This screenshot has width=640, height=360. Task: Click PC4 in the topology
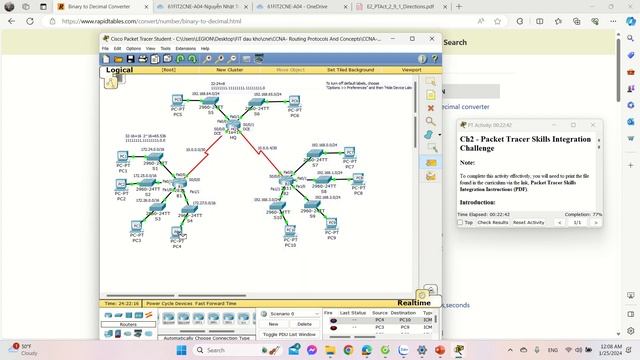(x=177, y=233)
